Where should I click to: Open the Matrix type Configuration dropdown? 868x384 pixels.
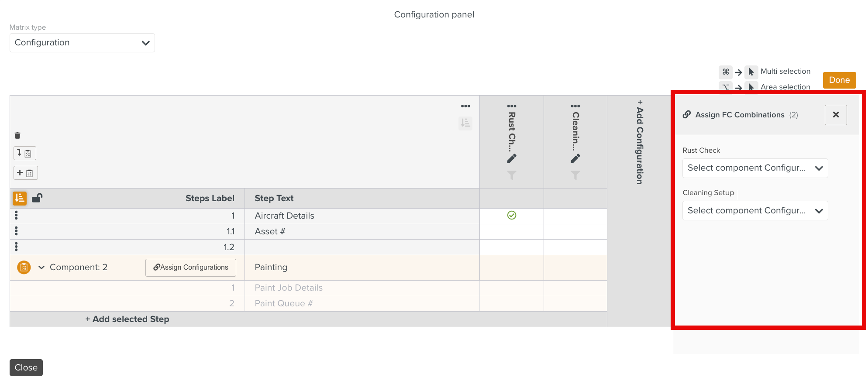coord(82,43)
